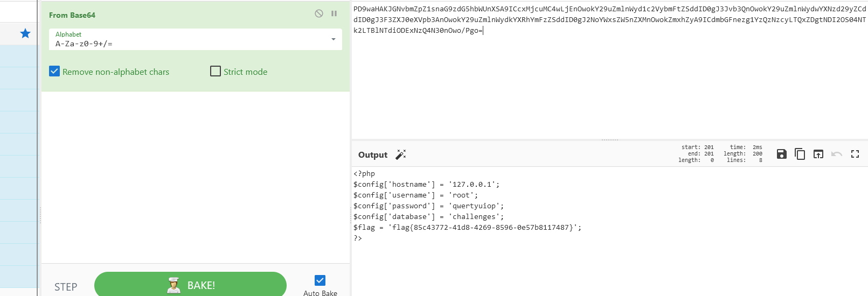The image size is (868, 296).
Task: Click the From Base64 operation title
Action: click(x=72, y=15)
